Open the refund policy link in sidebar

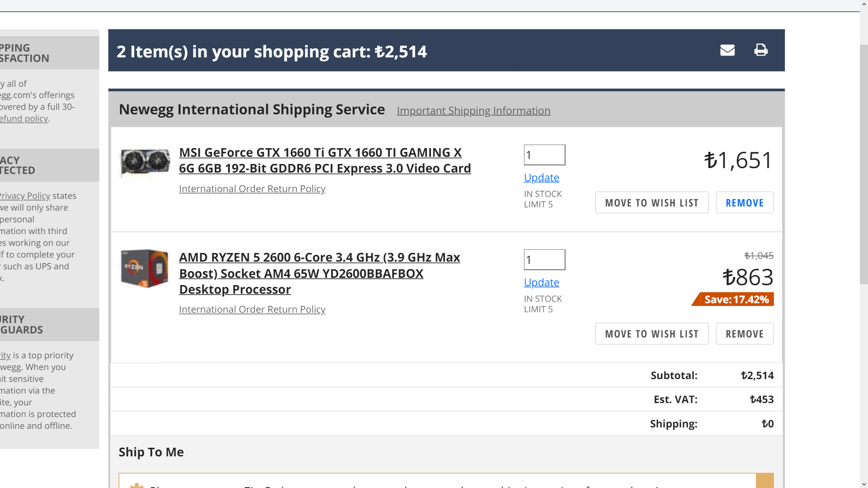24,119
